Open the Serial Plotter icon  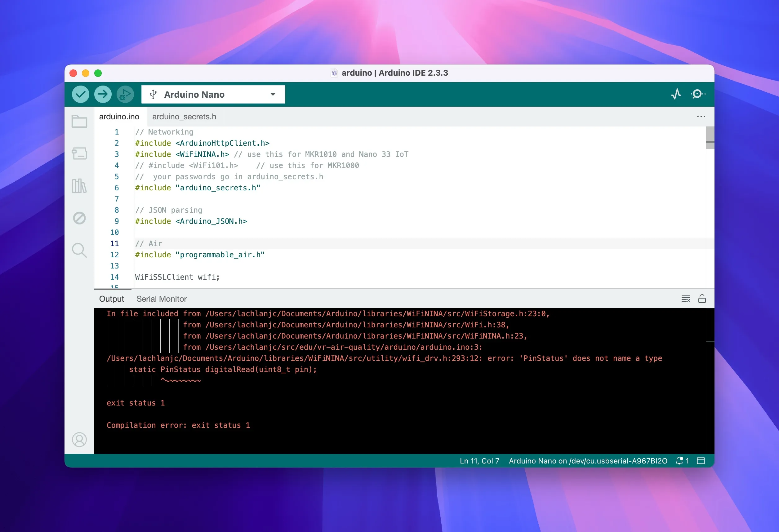pos(676,94)
